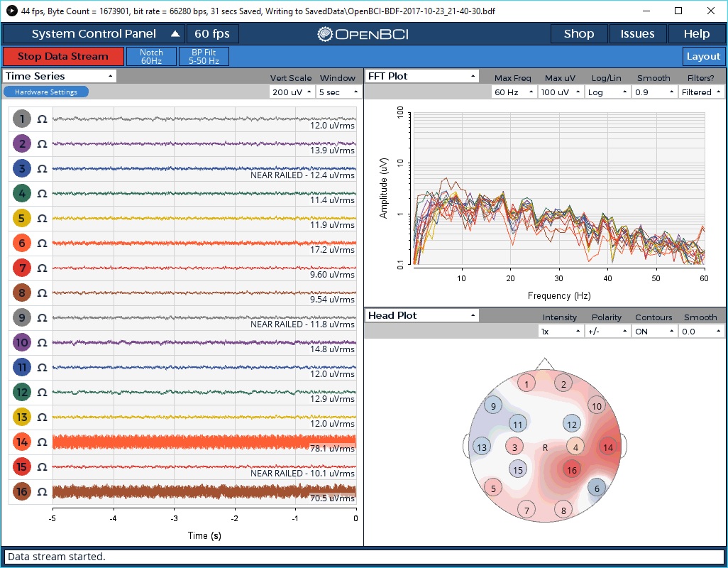728x568 pixels.
Task: Click Stop Data Stream
Action: click(62, 56)
